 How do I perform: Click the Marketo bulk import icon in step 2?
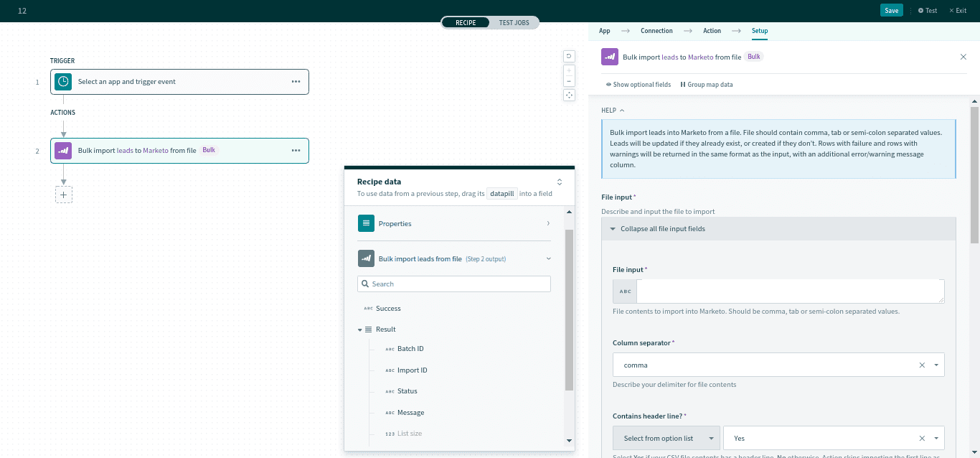63,150
